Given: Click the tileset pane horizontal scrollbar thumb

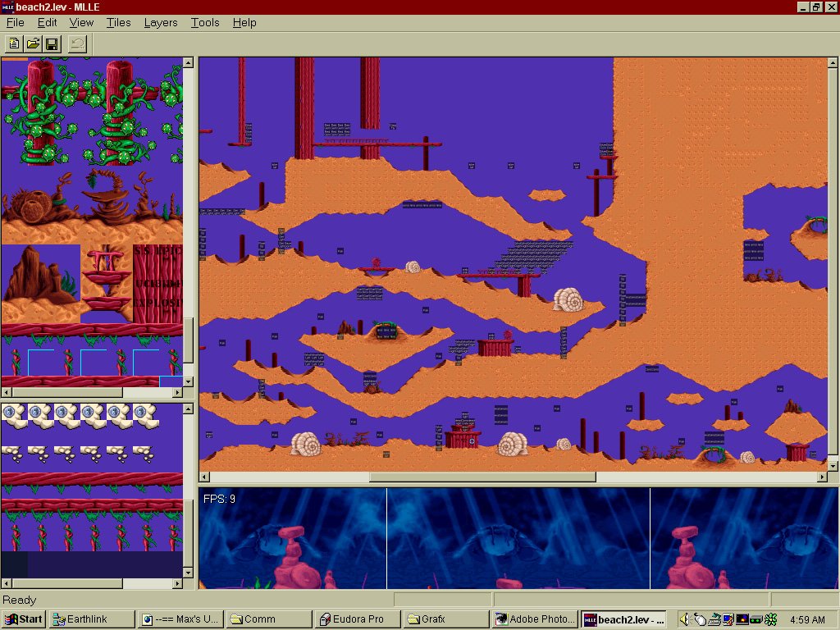Looking at the screenshot, I should coord(66,392).
